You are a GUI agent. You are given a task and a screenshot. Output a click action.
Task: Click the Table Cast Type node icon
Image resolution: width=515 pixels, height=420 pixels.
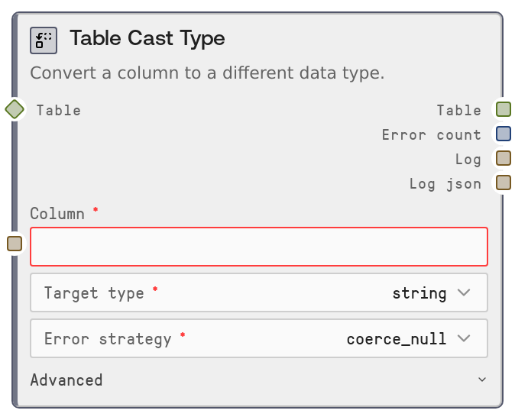(x=44, y=40)
